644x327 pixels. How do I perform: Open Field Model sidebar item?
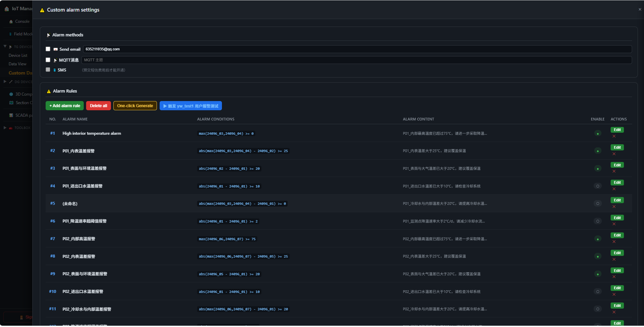[20, 34]
